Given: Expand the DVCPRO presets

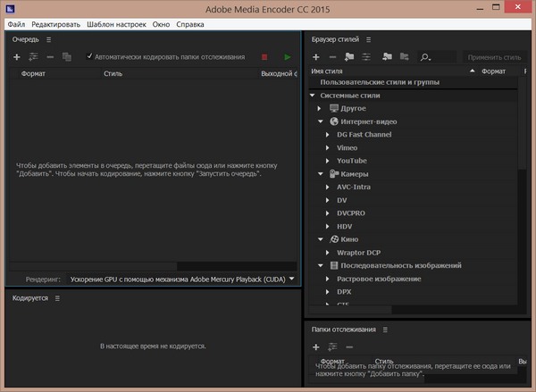Looking at the screenshot, I should point(328,213).
